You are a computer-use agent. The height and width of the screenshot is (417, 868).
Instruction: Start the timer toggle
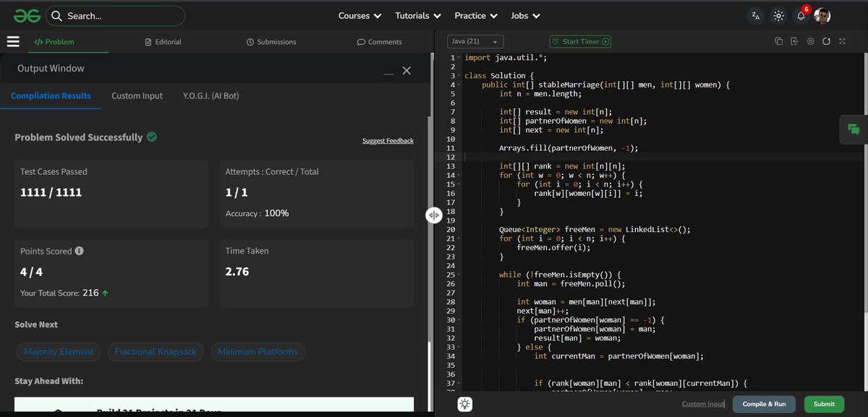[x=580, y=41]
